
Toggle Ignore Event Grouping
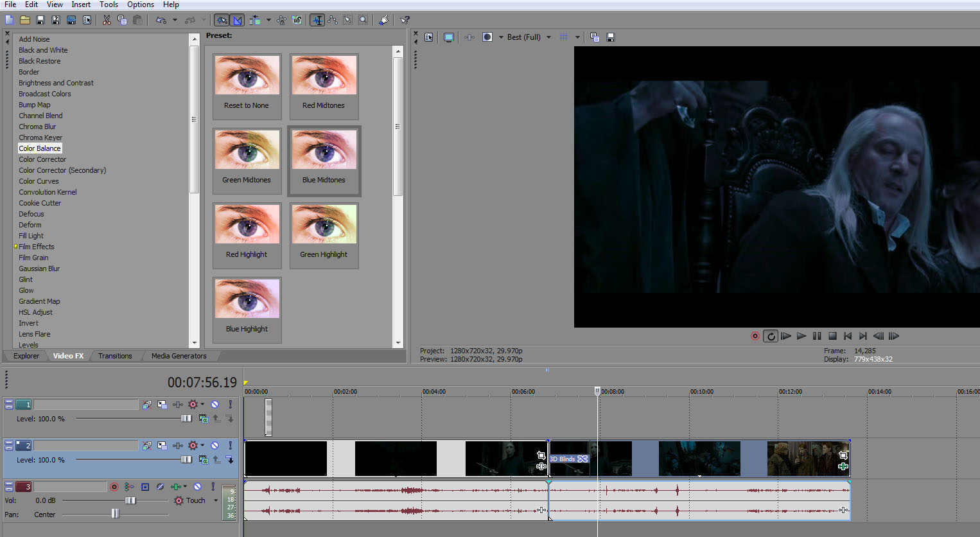pos(297,20)
